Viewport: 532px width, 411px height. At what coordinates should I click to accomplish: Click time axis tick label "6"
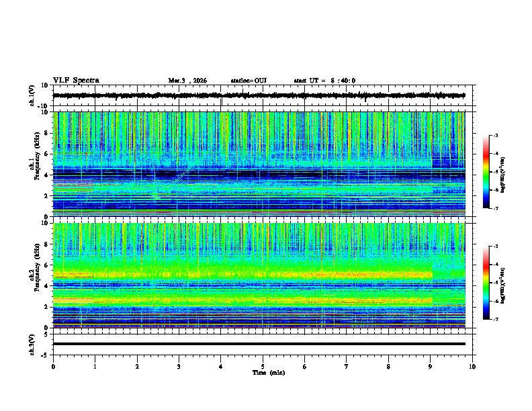[x=304, y=367]
